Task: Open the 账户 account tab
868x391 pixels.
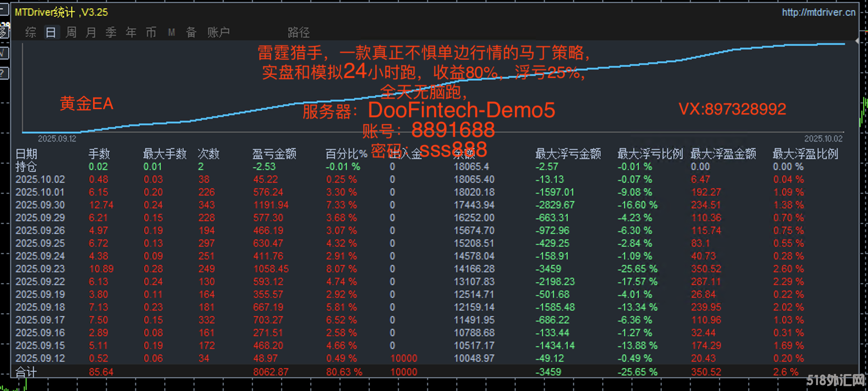Action: pyautogui.click(x=218, y=32)
